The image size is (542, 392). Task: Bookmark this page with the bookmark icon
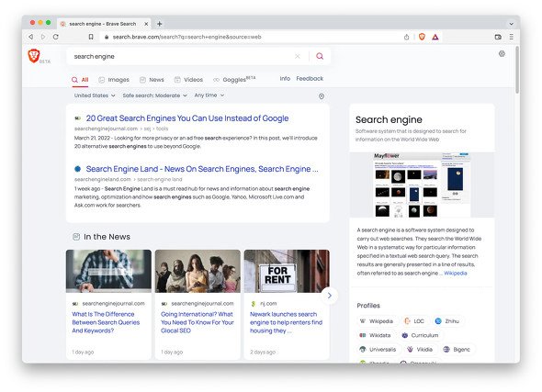click(91, 37)
